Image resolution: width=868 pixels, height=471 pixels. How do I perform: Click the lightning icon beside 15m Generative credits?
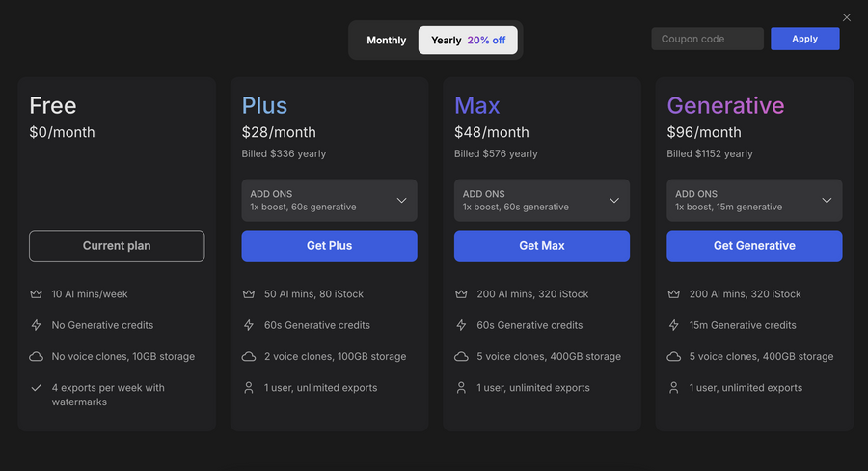pos(673,325)
